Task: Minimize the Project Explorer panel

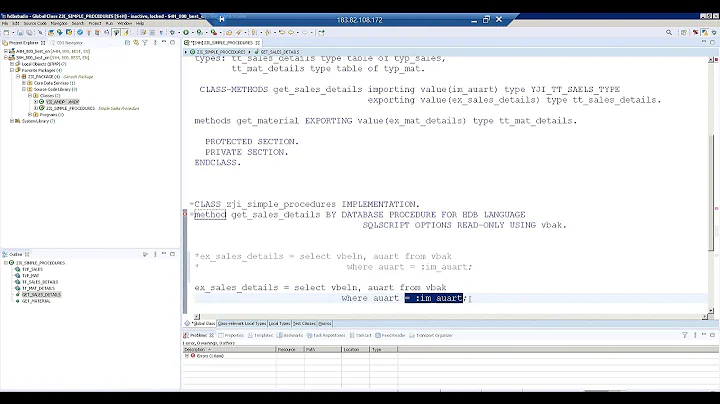Action: pyautogui.click(x=164, y=42)
